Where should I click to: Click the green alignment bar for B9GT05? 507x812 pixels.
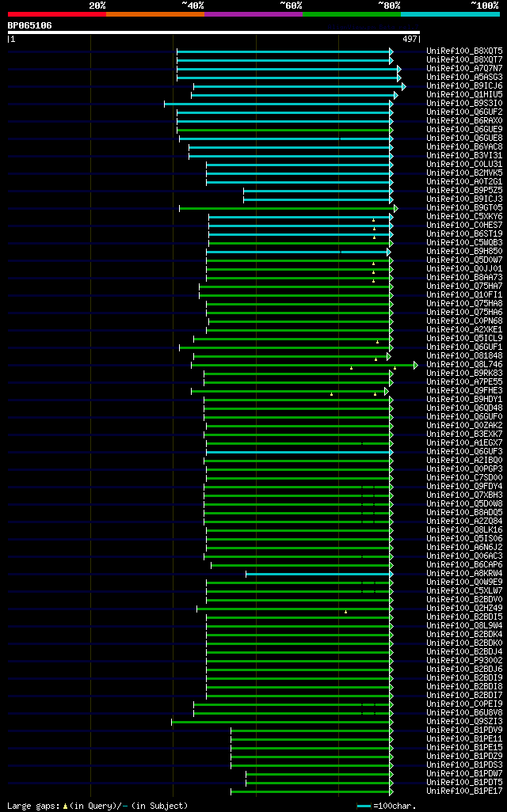[x=288, y=209]
